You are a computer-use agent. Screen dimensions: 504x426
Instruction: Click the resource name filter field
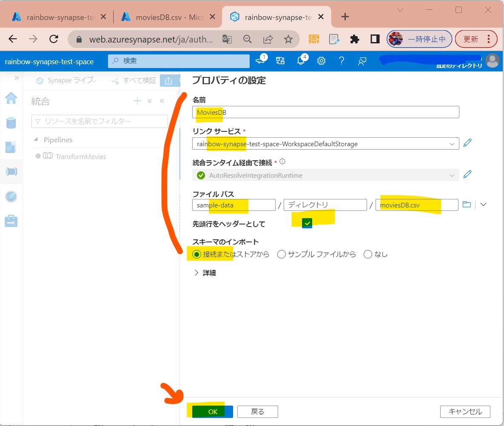tap(100, 121)
